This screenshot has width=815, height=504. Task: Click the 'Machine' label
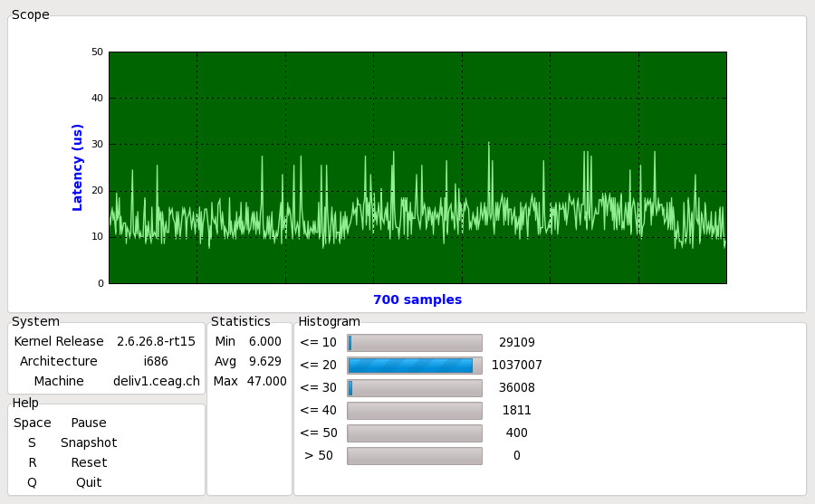59,381
